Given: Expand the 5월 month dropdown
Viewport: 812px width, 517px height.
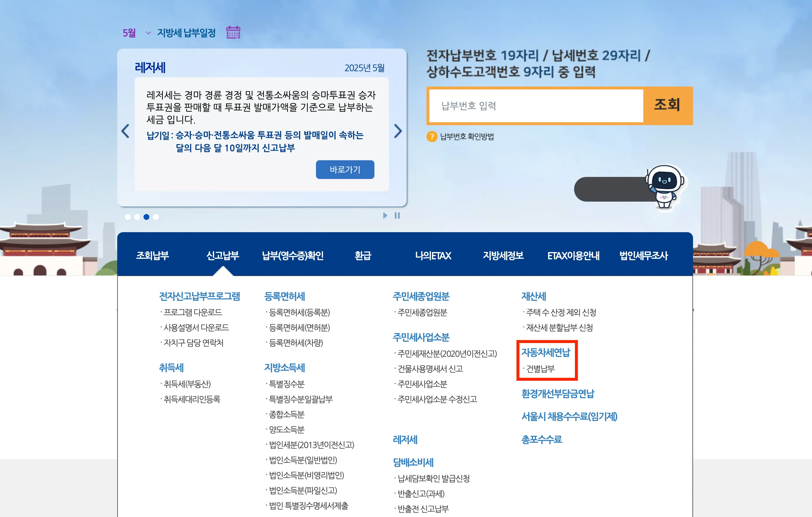Looking at the screenshot, I should click(x=148, y=33).
